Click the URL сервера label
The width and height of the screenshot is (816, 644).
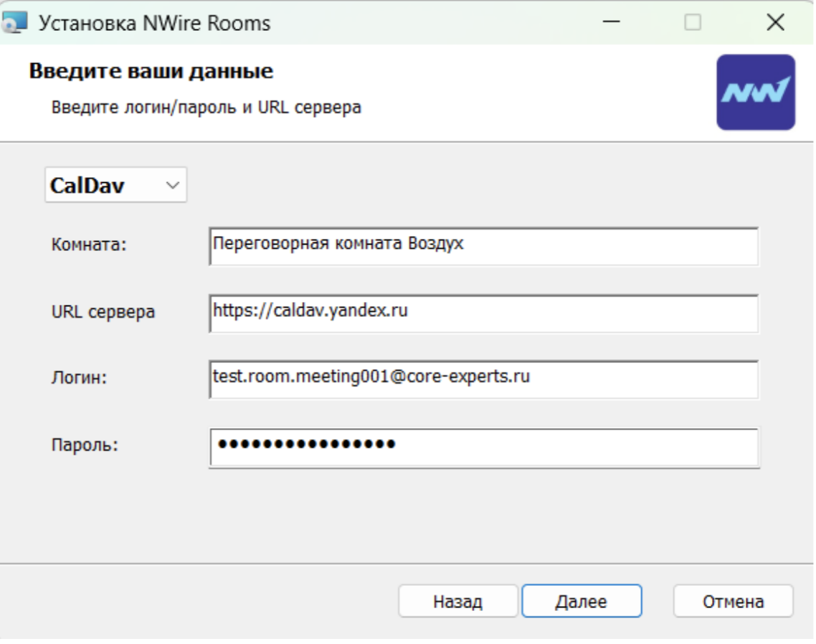pos(103,312)
